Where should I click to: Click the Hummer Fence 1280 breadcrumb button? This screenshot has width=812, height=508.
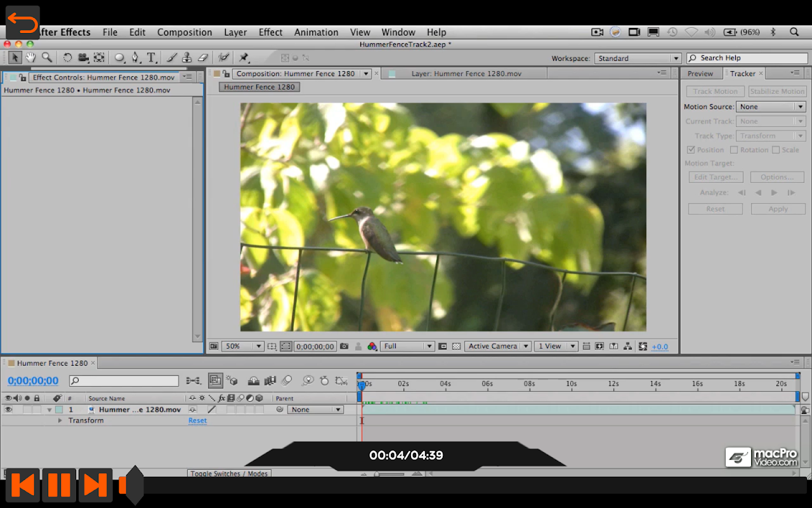click(x=259, y=87)
